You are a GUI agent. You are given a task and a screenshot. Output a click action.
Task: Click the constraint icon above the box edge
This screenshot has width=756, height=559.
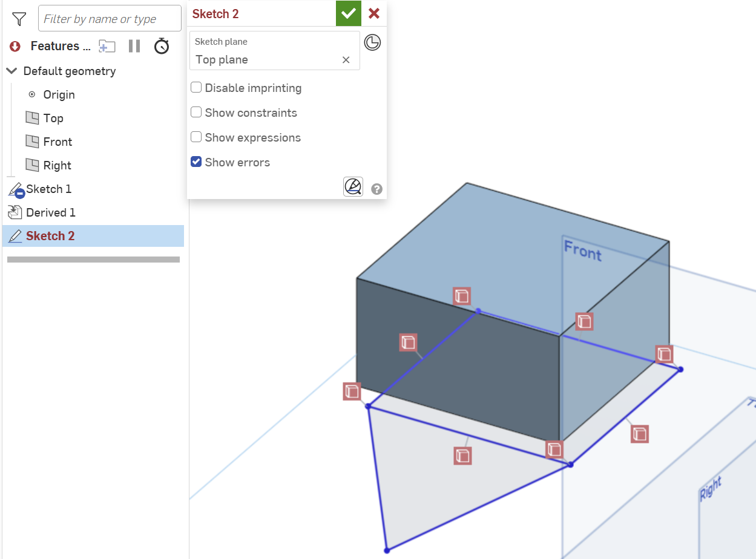click(462, 296)
